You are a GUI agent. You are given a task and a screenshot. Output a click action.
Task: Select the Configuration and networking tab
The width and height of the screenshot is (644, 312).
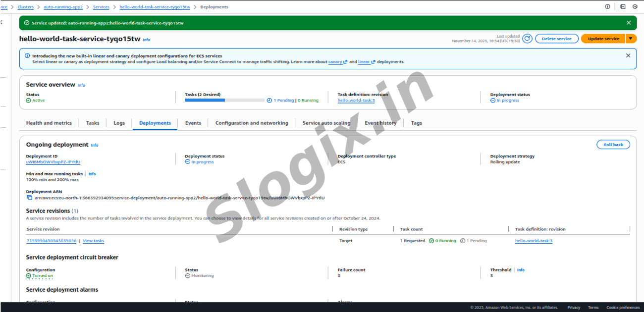[x=252, y=123]
